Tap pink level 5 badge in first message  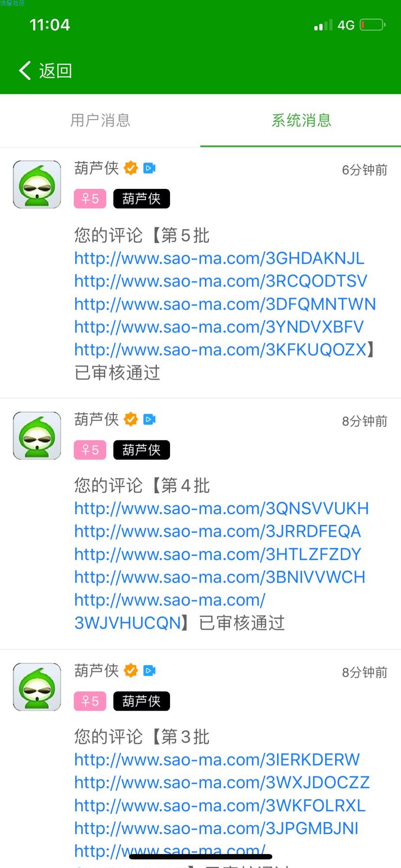[x=90, y=199]
